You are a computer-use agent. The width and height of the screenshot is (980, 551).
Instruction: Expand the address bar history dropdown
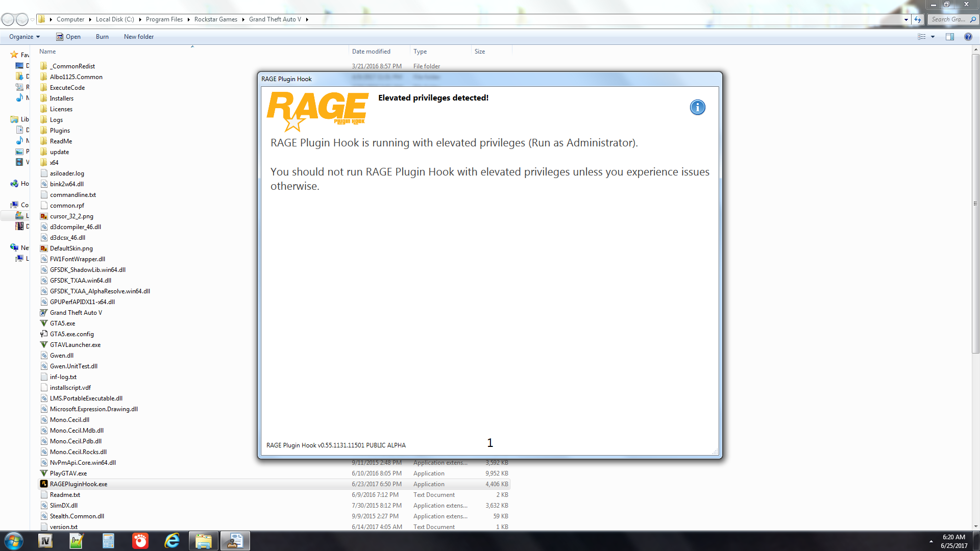[906, 19]
